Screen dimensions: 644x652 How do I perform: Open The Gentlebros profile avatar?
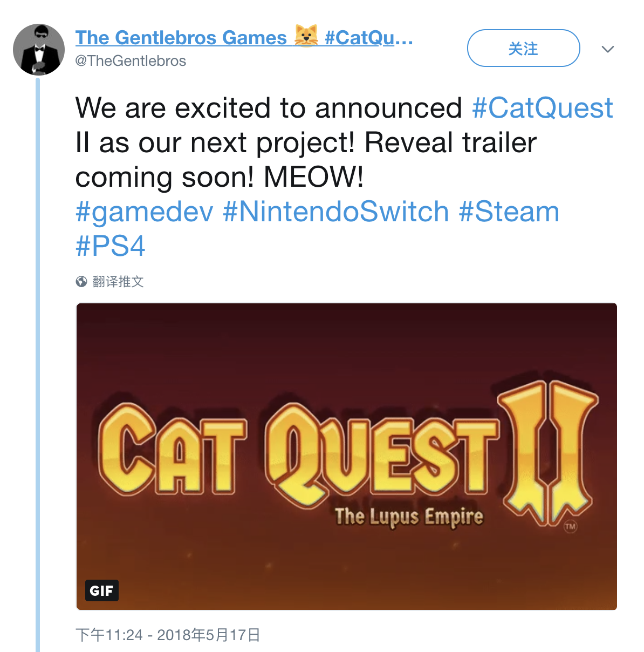click(x=38, y=49)
